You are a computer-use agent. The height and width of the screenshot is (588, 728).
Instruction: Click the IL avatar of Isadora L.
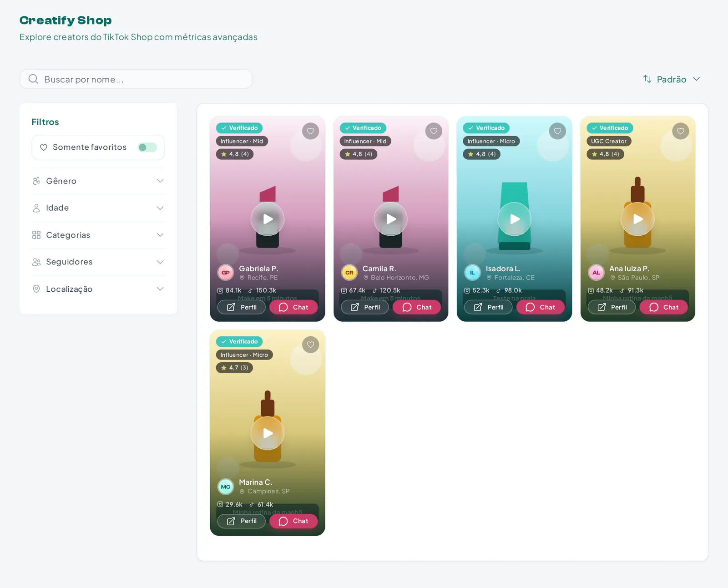click(x=472, y=273)
